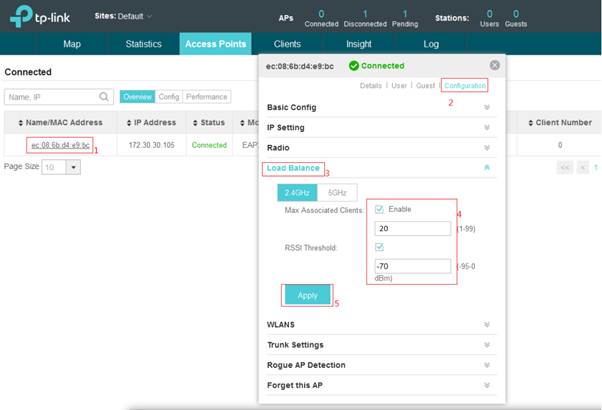Toggle the Max Associated Clients Enable checkbox
This screenshot has width=602, height=410.
coord(379,209)
